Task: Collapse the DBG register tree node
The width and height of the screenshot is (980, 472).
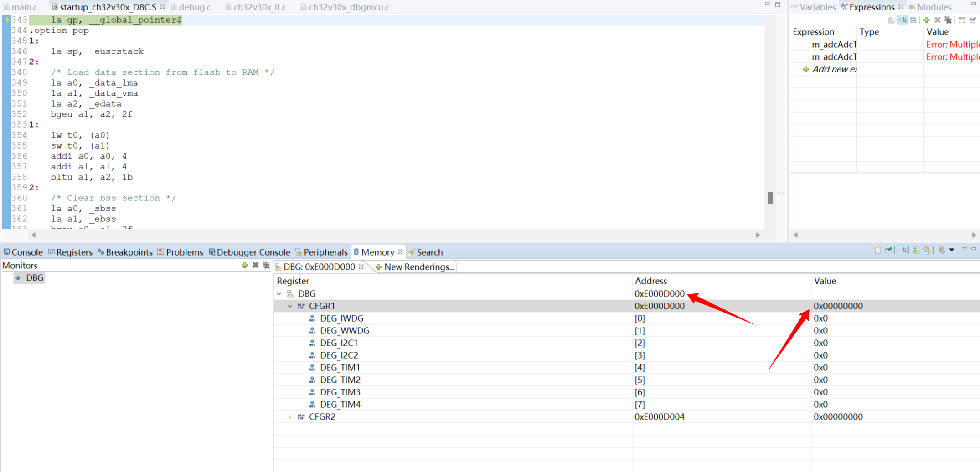Action: point(279,294)
